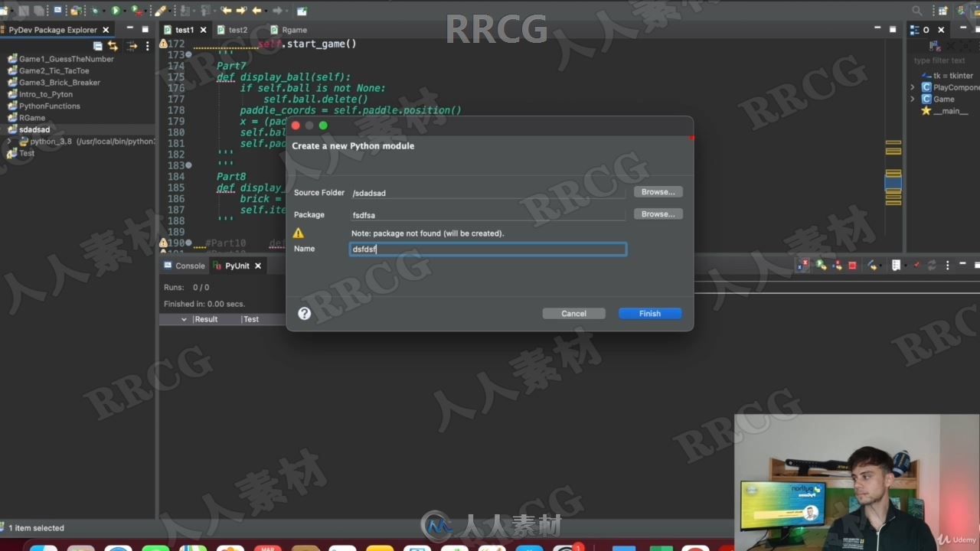Image resolution: width=980 pixels, height=551 pixels.
Task: Open dialog help question mark icon
Action: point(305,313)
